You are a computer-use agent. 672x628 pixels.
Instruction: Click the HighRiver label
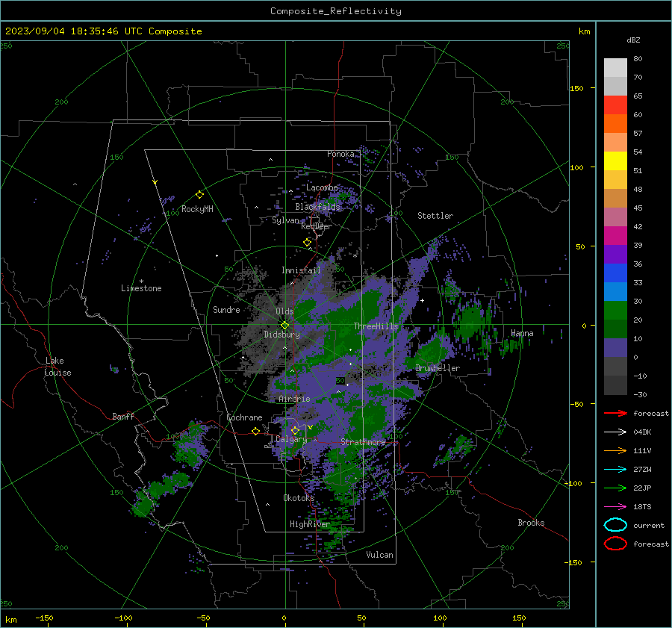pos(309,524)
